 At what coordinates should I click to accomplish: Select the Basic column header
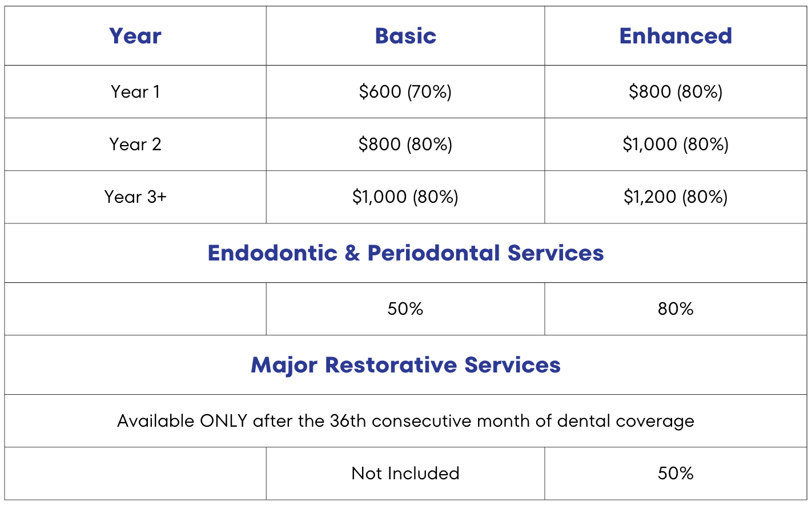(x=405, y=36)
